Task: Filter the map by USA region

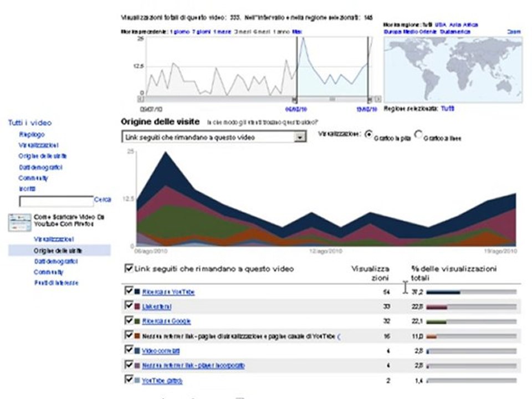Action: 441,25
